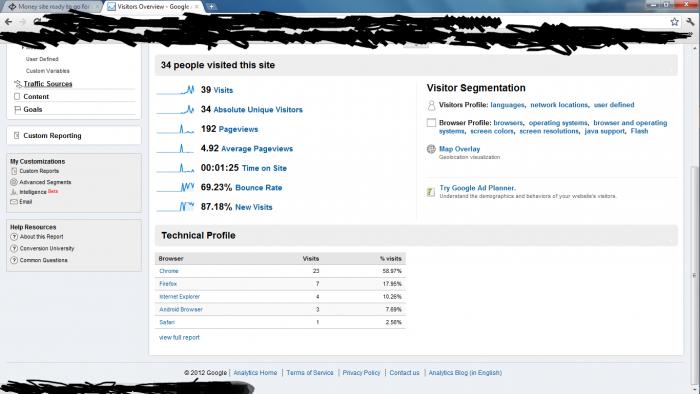Click the Advanced Segments icon
This screenshot has height=394, width=700.
[14, 182]
